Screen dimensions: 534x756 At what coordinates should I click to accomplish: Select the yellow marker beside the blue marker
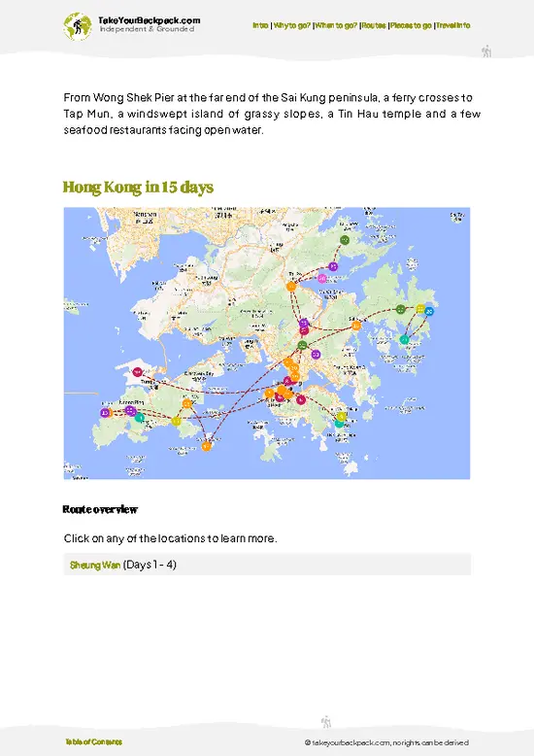(420, 309)
